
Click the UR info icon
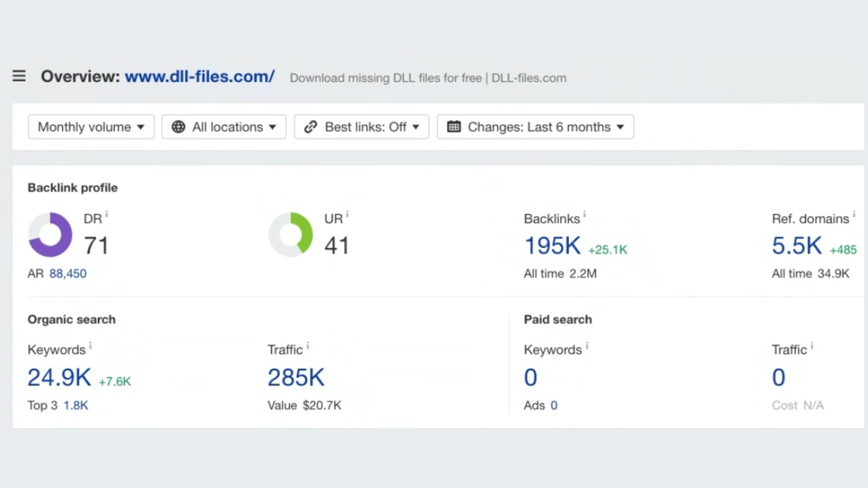[x=347, y=215]
